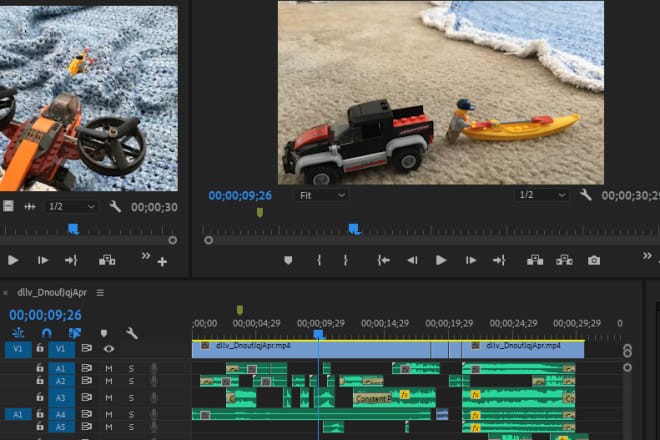This screenshot has width=660, height=440.
Task: Open Timeline display settings wrench
Action: click(132, 333)
